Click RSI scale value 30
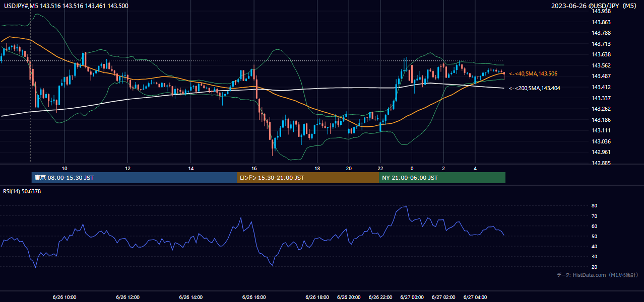Viewport: 644px width, 302px height. 595,257
